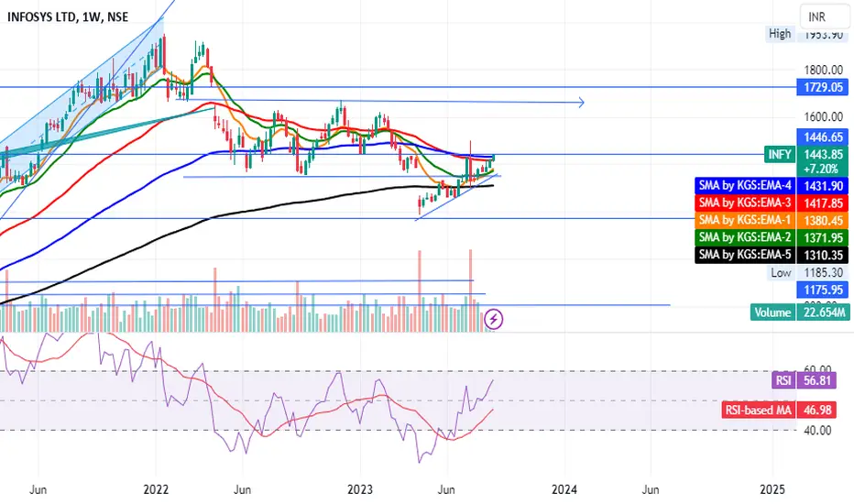This screenshot has height=504, width=854.
Task: Click the 1443.85 last price label
Action: pos(824,155)
